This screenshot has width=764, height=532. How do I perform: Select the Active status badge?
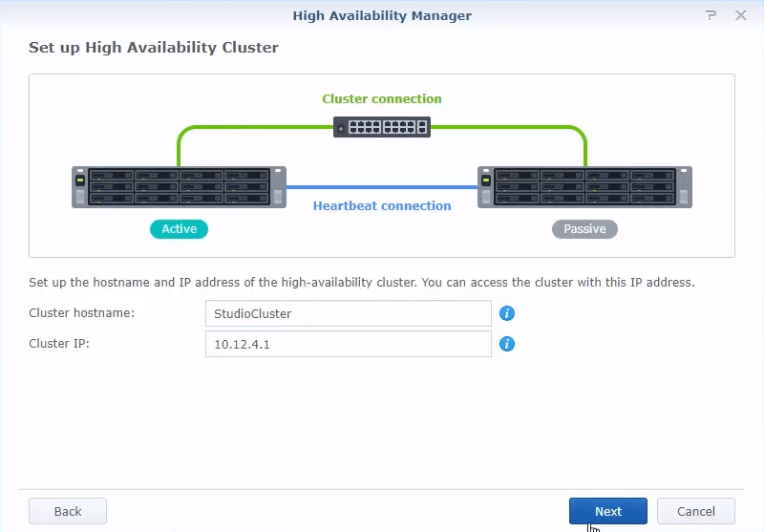point(179,229)
